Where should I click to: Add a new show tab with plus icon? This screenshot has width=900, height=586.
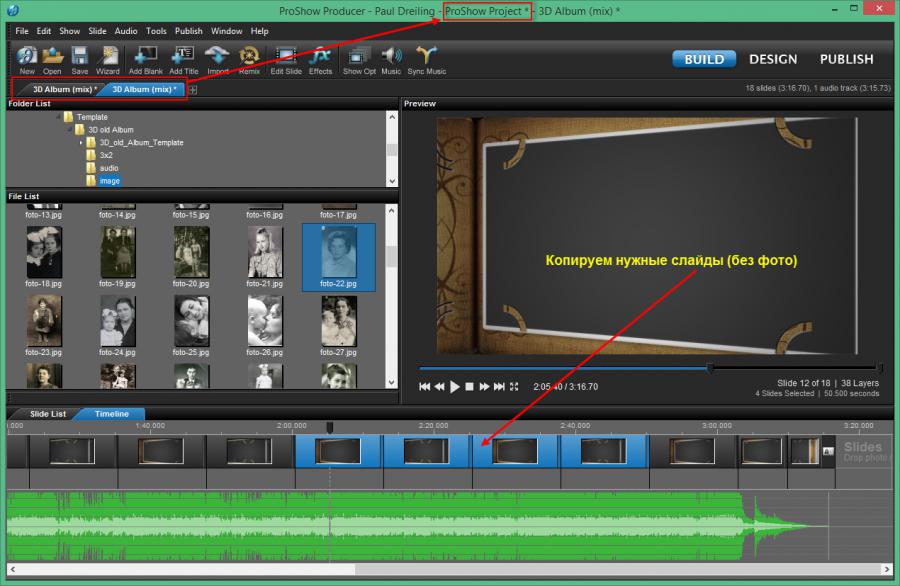point(193,90)
